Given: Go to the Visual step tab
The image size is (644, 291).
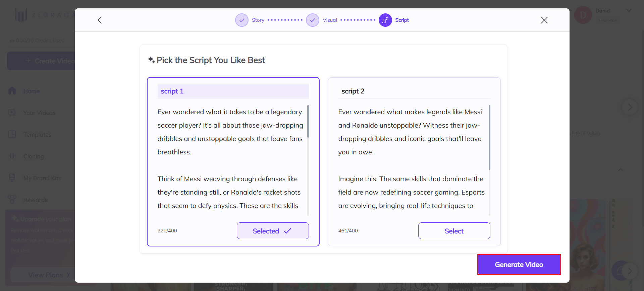Looking at the screenshot, I should coord(330,20).
